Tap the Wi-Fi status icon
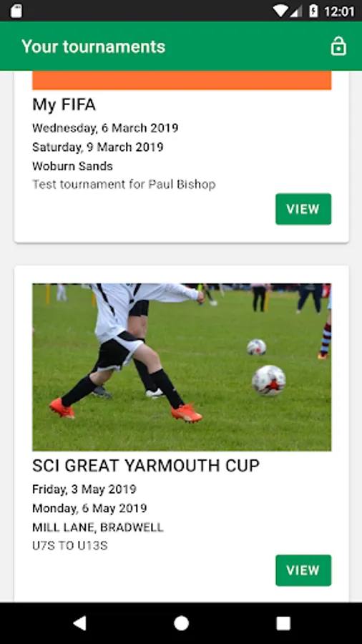Screen dimensions: 362x644 (x=281, y=11)
